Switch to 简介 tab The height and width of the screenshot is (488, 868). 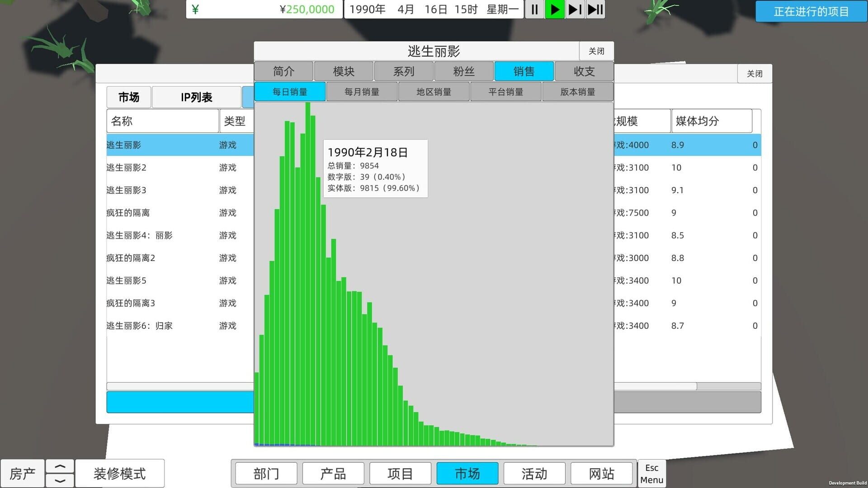click(283, 71)
